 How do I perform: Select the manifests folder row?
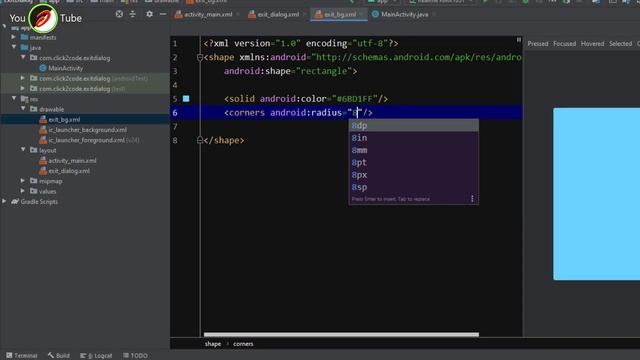pyautogui.click(x=85, y=37)
